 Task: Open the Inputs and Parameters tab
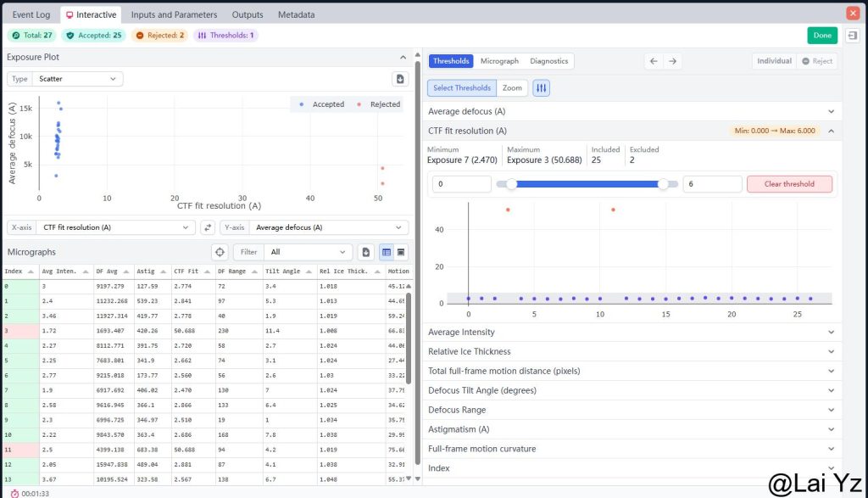174,14
